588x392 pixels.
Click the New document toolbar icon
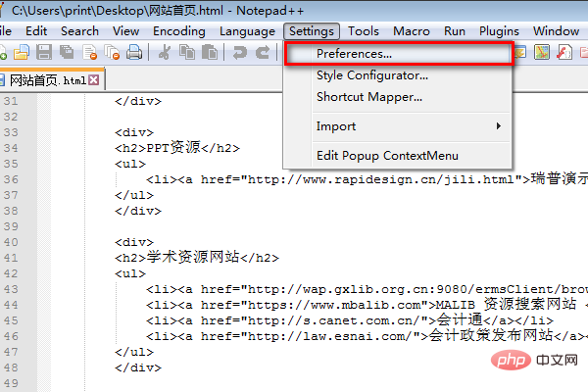(x=3, y=52)
